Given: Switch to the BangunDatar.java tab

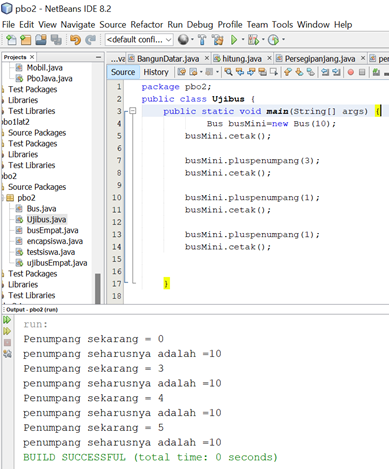Looking at the screenshot, I should point(168,59).
